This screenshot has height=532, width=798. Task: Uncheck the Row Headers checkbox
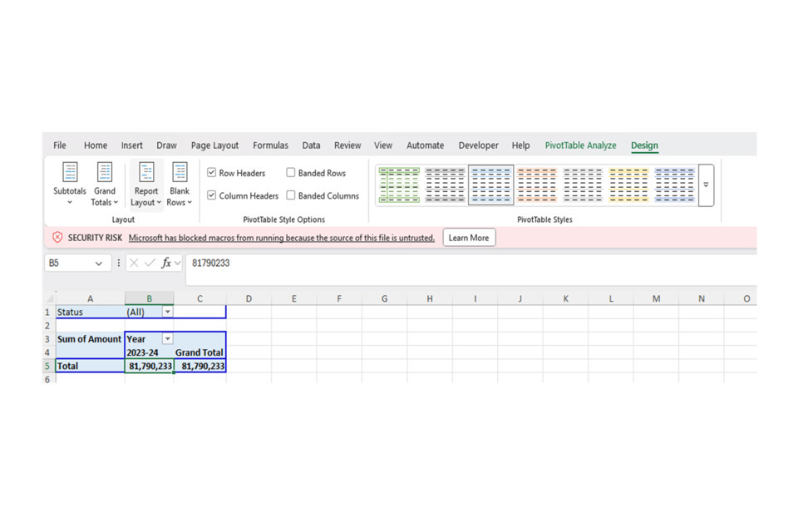tap(212, 173)
